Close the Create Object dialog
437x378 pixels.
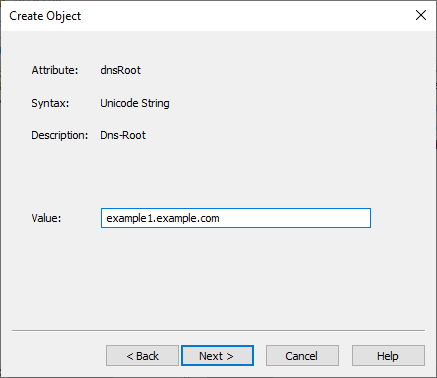(421, 15)
